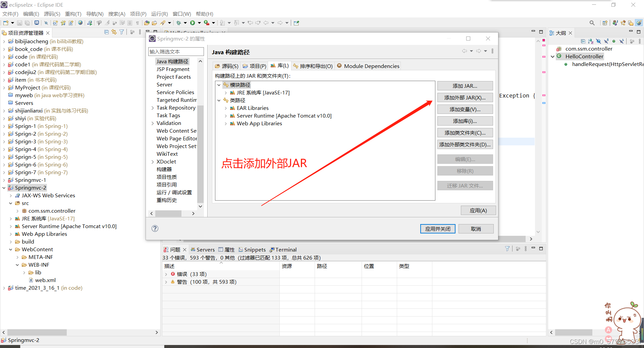
Task: Select Project Facets in the properties sidebar
Action: point(173,77)
